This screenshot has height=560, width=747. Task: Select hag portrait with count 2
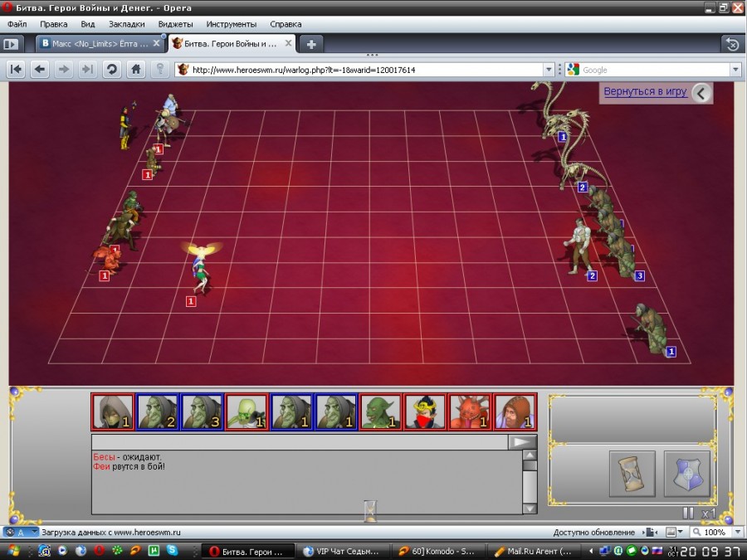[x=158, y=411]
